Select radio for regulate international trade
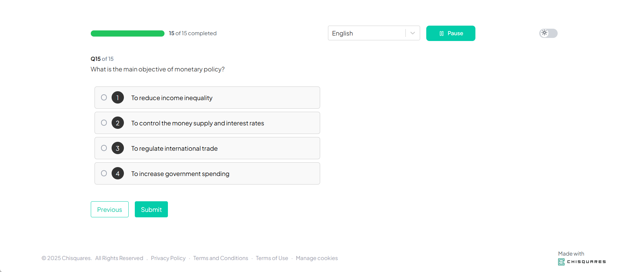 104,148
